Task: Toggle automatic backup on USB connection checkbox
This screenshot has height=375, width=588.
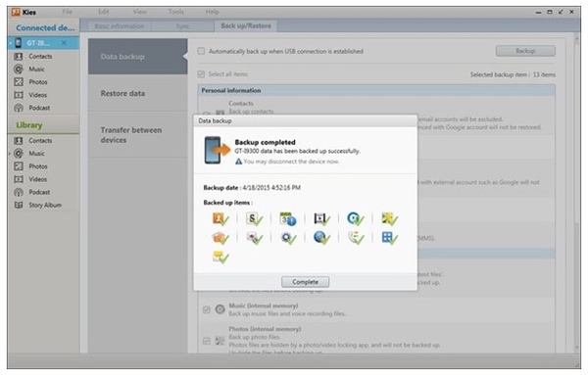Action: point(201,51)
